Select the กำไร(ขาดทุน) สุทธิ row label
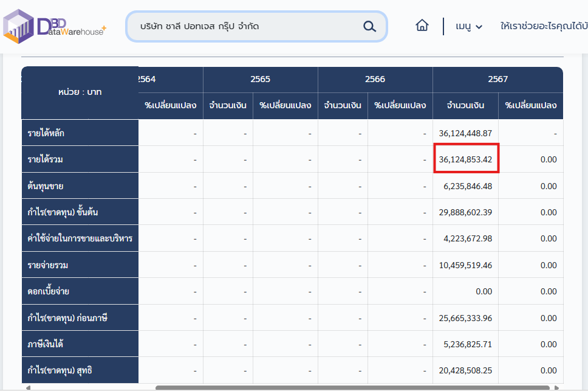This screenshot has width=588, height=391. point(80,370)
